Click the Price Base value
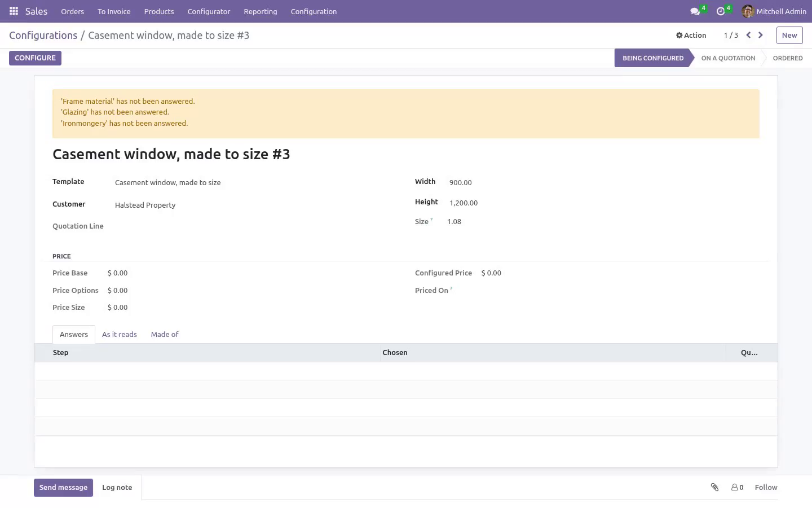812x508 pixels. point(117,273)
